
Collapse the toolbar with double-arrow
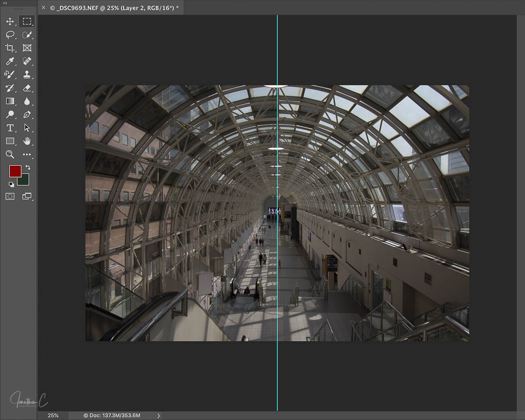pyautogui.click(x=5, y=3)
